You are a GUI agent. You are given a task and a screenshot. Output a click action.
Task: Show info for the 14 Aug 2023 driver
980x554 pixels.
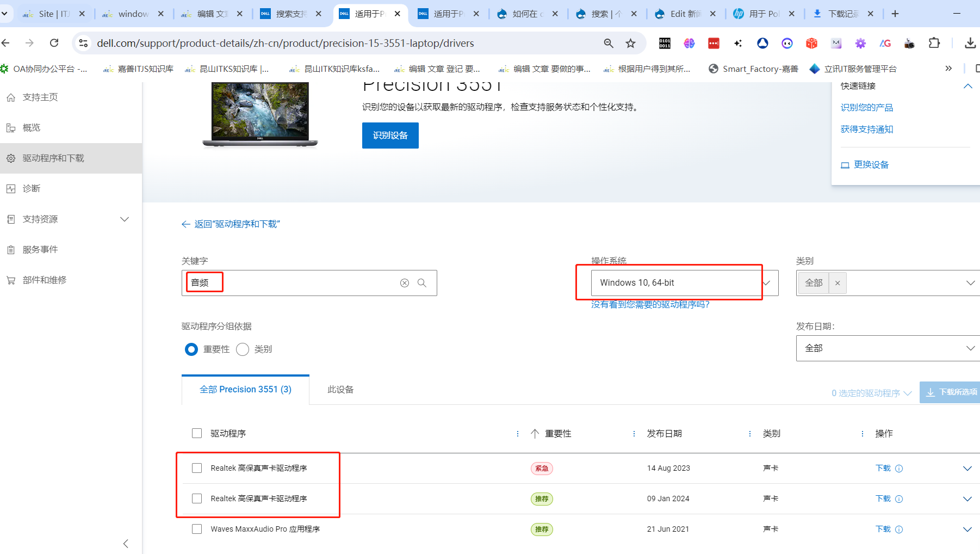tap(899, 469)
